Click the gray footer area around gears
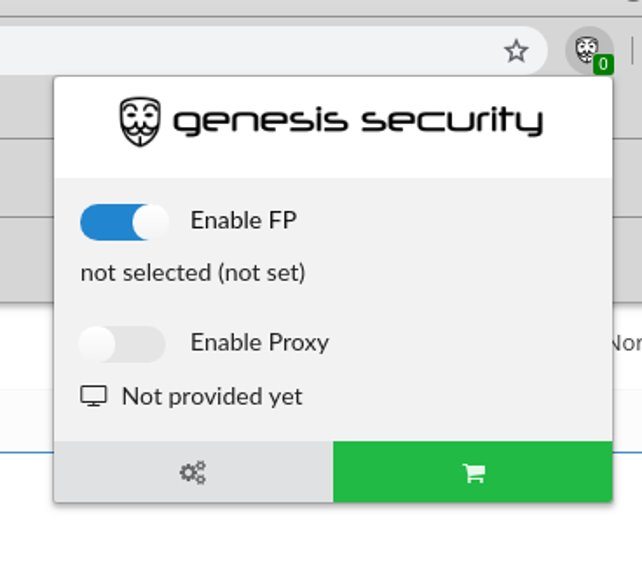Screen dimensions: 642x565 coord(193,472)
